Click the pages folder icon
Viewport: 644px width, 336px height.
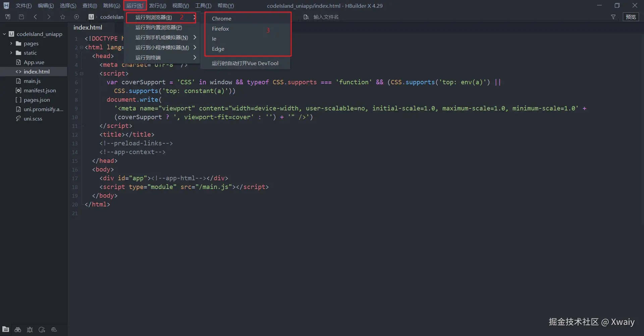coord(18,44)
